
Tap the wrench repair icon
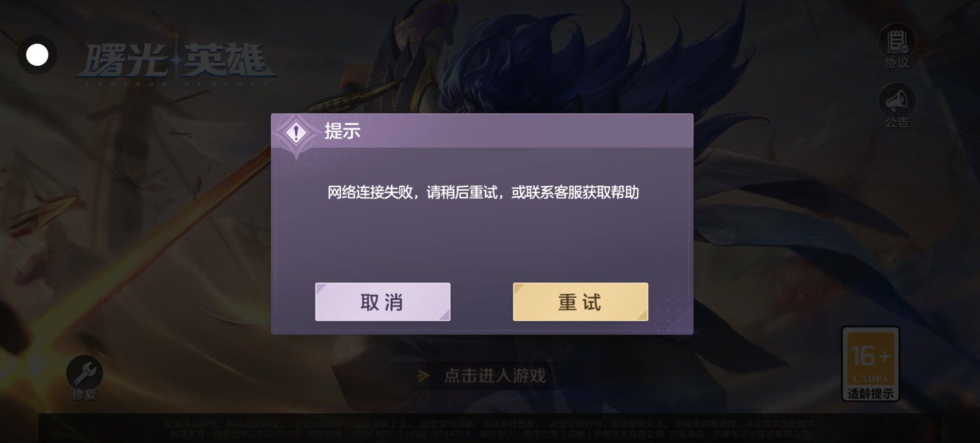coord(85,372)
